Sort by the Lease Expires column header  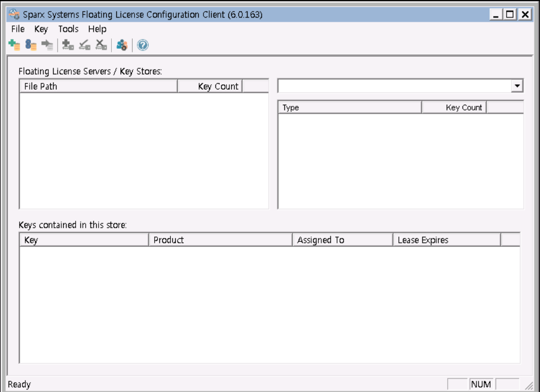point(447,240)
